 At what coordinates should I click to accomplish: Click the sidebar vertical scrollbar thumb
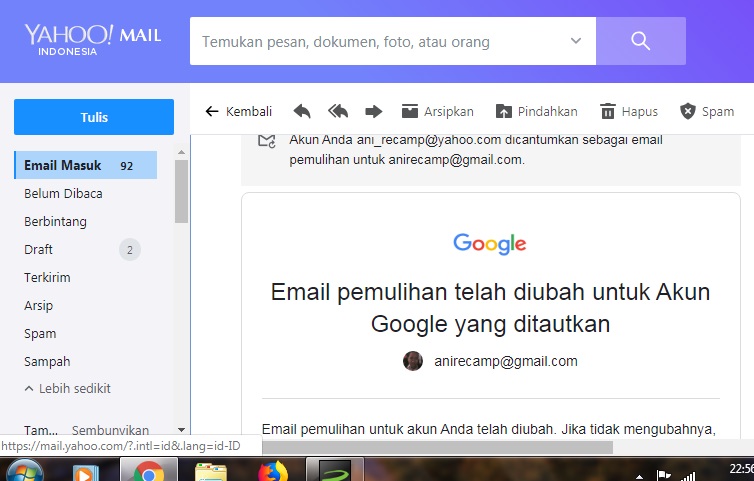coord(181,191)
